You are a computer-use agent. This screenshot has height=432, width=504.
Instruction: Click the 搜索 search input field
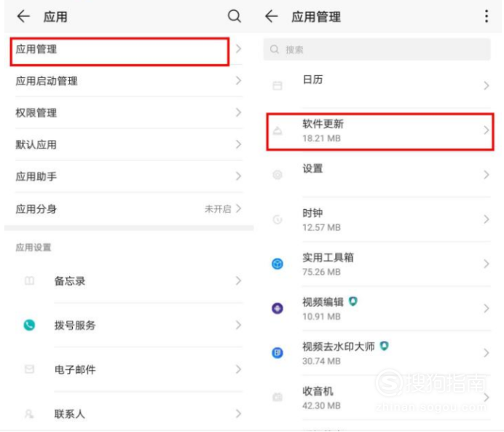[x=377, y=50]
